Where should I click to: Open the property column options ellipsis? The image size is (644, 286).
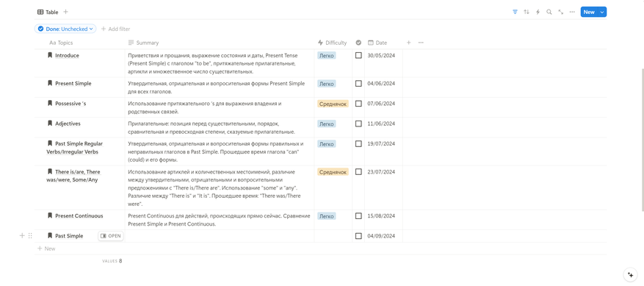tap(421, 43)
